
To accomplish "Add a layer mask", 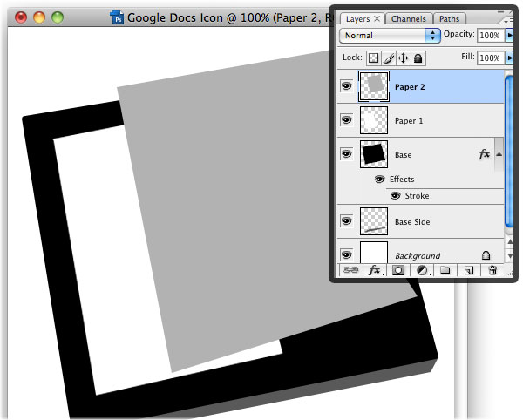I will point(398,270).
